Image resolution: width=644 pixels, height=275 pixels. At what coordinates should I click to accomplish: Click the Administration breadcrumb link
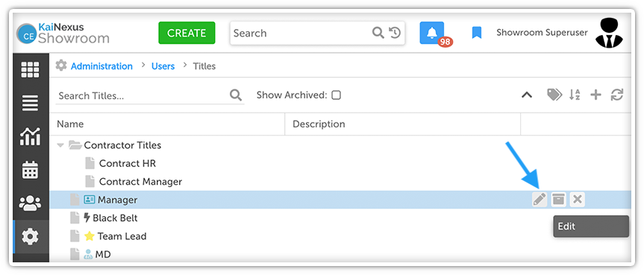[x=101, y=66]
